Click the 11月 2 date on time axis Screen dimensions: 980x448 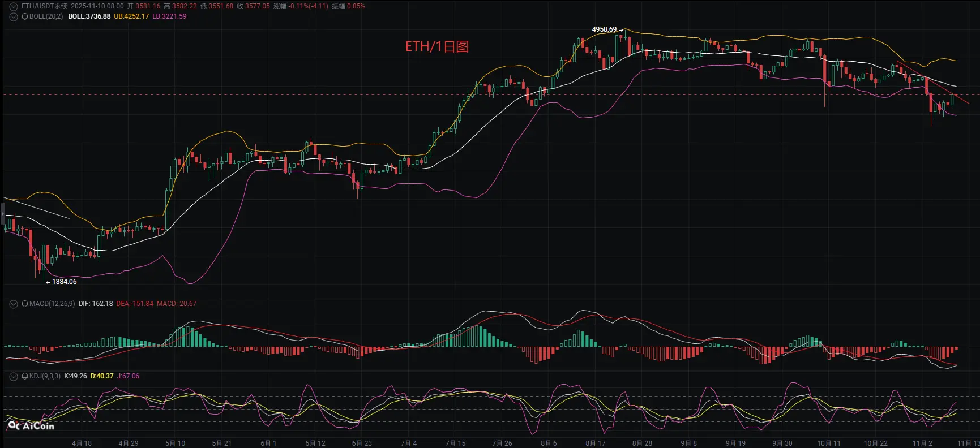[x=922, y=443]
